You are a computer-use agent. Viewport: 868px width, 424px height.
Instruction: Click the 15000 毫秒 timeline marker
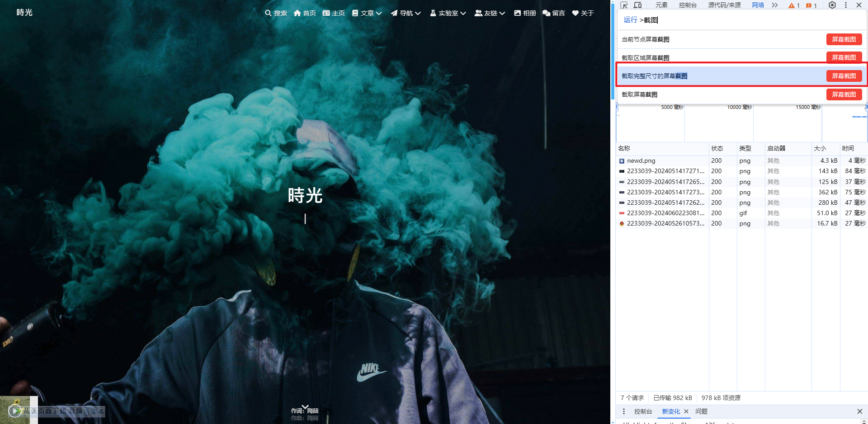(x=808, y=107)
